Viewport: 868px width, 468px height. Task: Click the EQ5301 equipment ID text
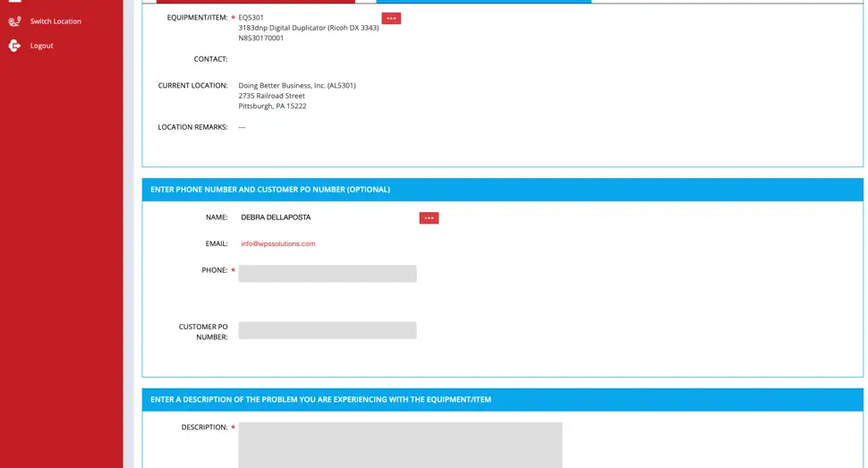(251, 18)
